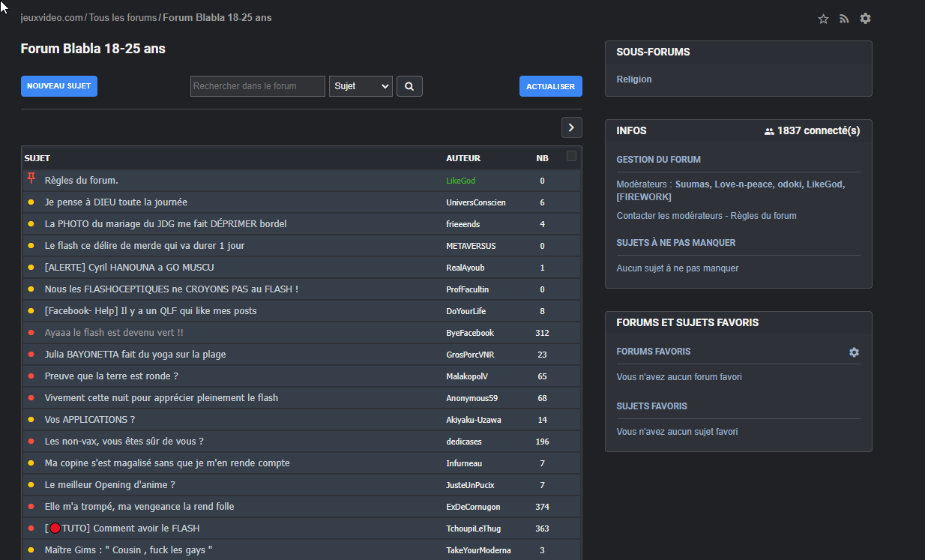Screen dimensions: 925x560
Task: Open the RSS feed icon
Action: (844, 19)
